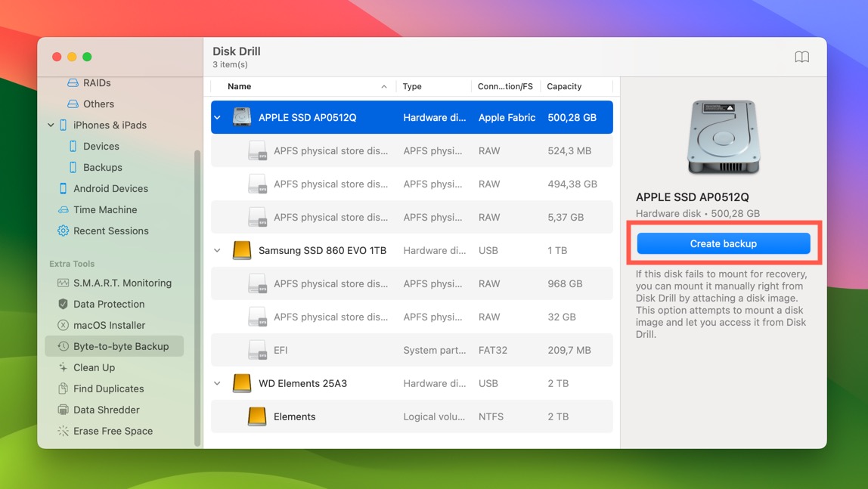Image resolution: width=868 pixels, height=489 pixels.
Task: Click the sidebar vertical scrollbar
Action: [x=197, y=298]
